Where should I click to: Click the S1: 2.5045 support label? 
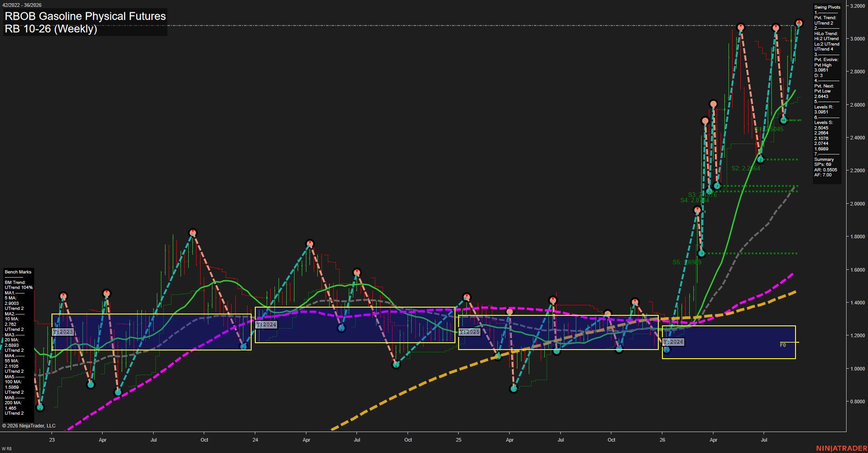tap(769, 129)
